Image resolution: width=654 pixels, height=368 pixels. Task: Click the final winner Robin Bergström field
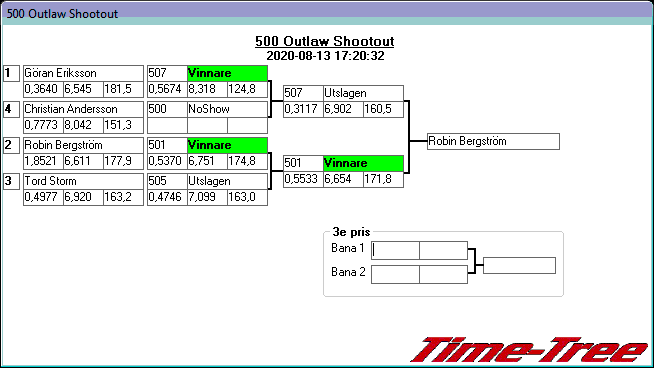(493, 141)
